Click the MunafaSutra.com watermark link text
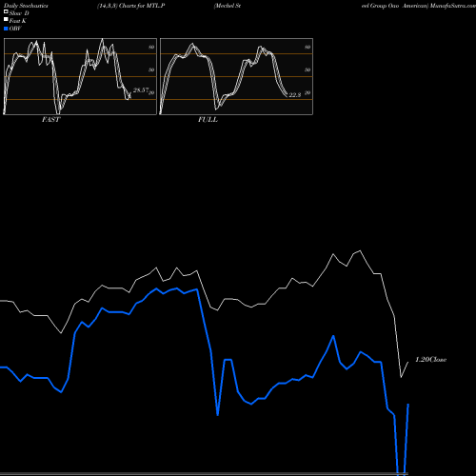The height and width of the screenshot is (476, 476). point(453,6)
